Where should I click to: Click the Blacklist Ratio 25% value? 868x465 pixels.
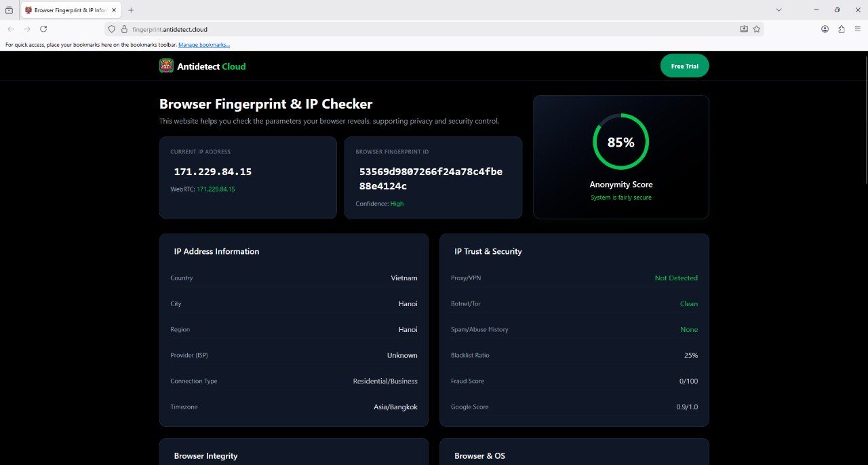click(x=691, y=355)
